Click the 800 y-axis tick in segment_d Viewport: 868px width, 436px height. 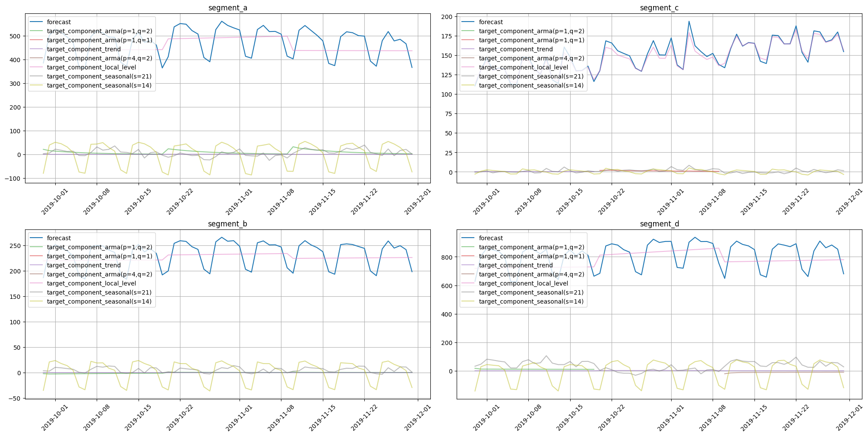click(x=448, y=257)
